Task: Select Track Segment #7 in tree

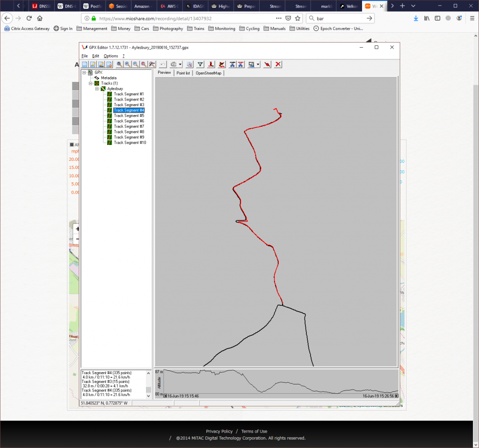Action: tap(129, 126)
